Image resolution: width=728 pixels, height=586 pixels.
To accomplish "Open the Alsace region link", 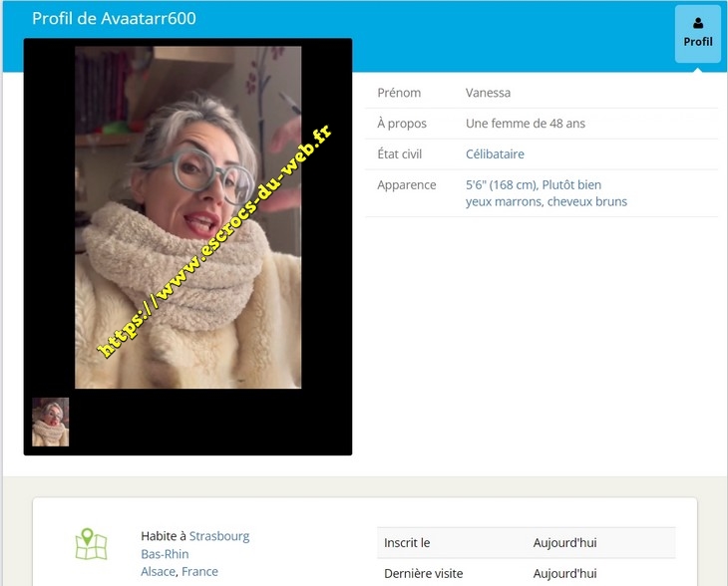I will click(159, 572).
